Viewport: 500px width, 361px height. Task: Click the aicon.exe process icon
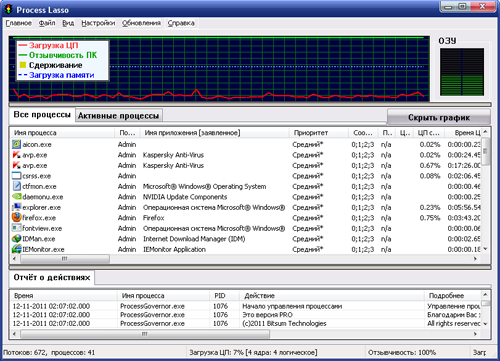16,144
